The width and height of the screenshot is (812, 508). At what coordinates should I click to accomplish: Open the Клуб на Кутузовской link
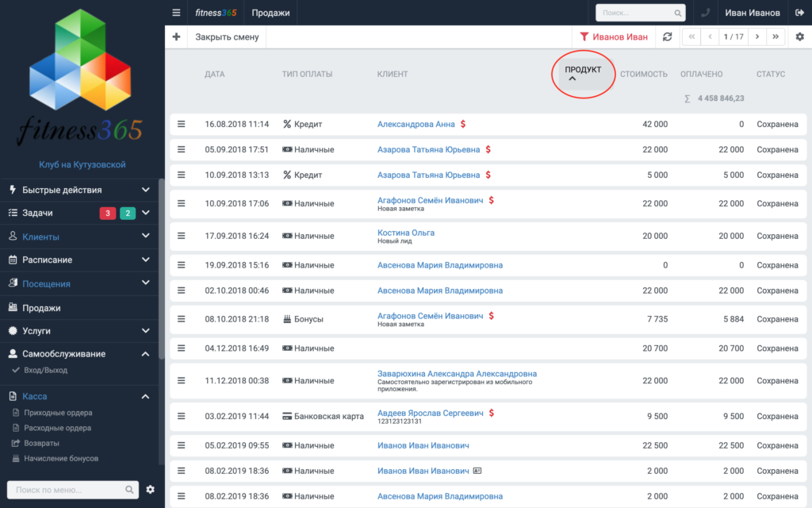click(x=82, y=164)
